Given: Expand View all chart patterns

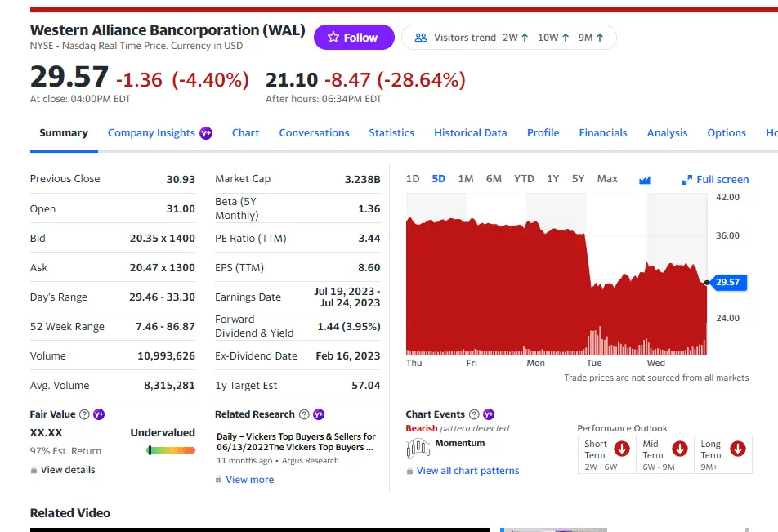Looking at the screenshot, I should 467,471.
